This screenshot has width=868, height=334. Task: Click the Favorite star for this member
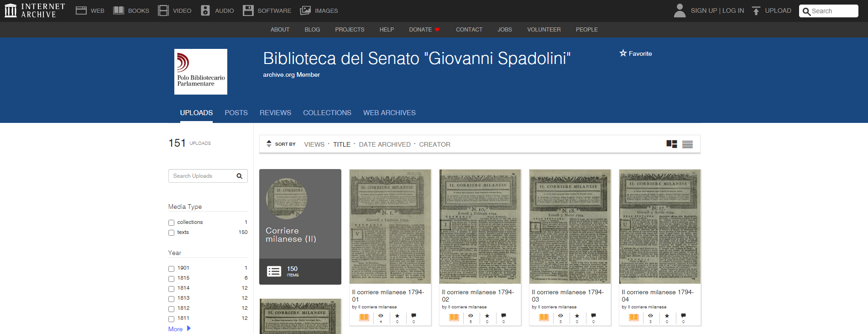coord(623,53)
